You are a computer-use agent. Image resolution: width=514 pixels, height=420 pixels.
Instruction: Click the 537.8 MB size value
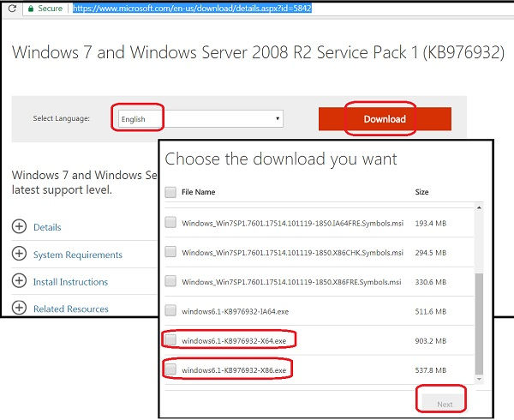(x=430, y=370)
